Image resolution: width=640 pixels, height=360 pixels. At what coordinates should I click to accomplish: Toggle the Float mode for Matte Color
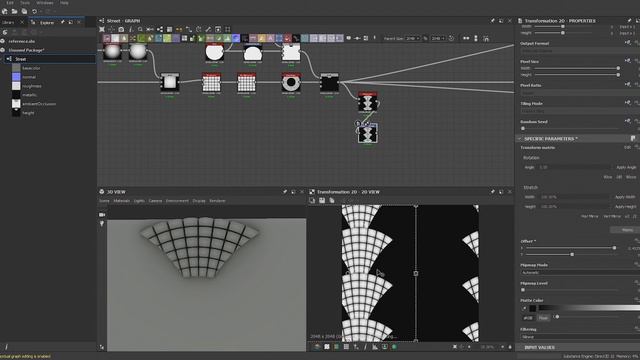pyautogui.click(x=543, y=318)
